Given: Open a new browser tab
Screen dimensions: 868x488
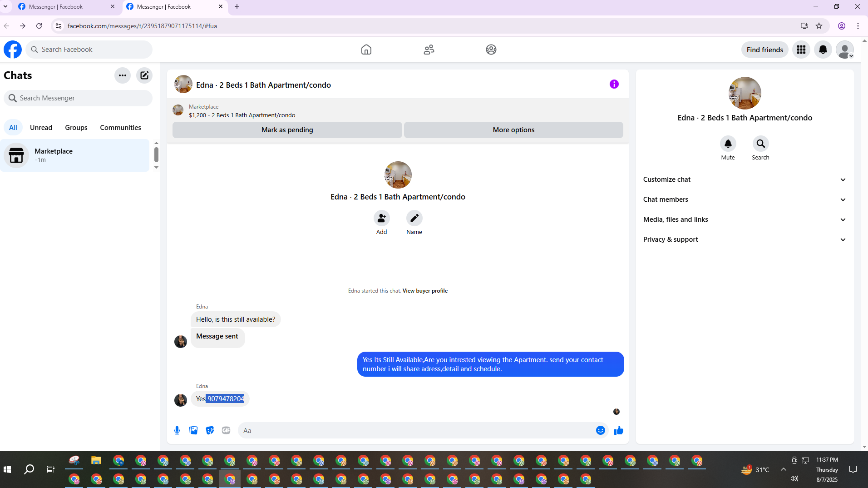Looking at the screenshot, I should coord(237,7).
